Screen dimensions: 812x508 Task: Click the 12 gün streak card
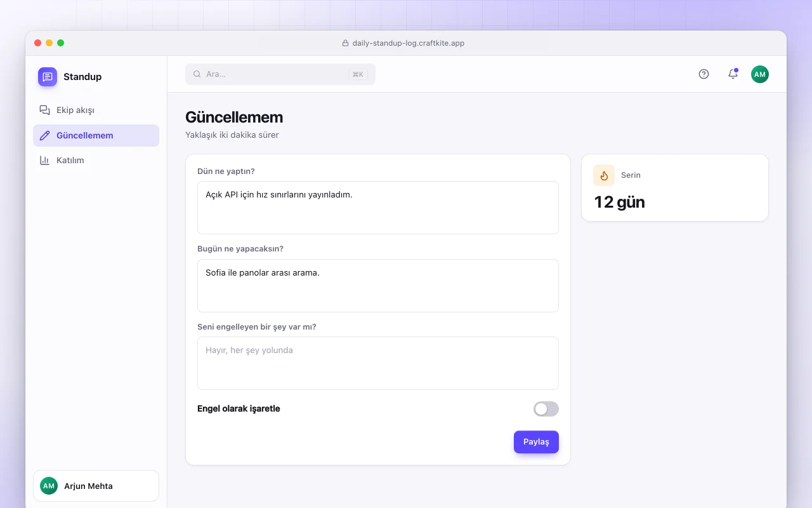click(x=675, y=188)
